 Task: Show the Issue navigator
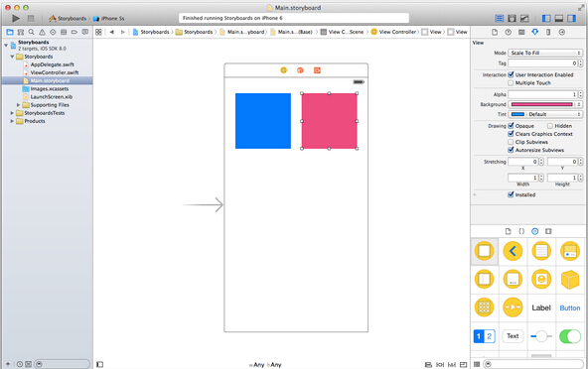tap(42, 32)
